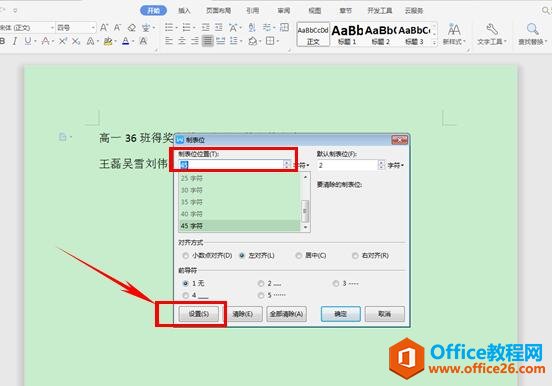This screenshot has height=386, width=552.
Task: Open the font color dropdown arrow
Action: point(133,42)
